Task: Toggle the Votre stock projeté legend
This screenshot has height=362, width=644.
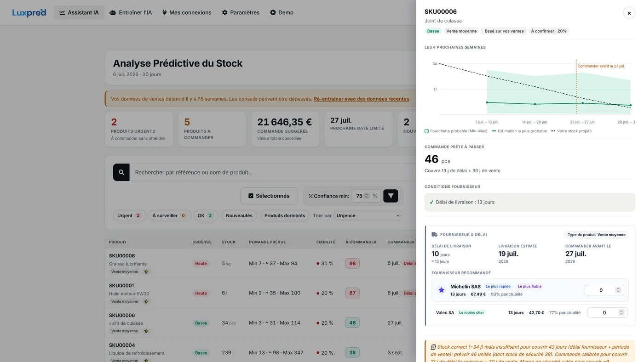Action: coord(571,131)
